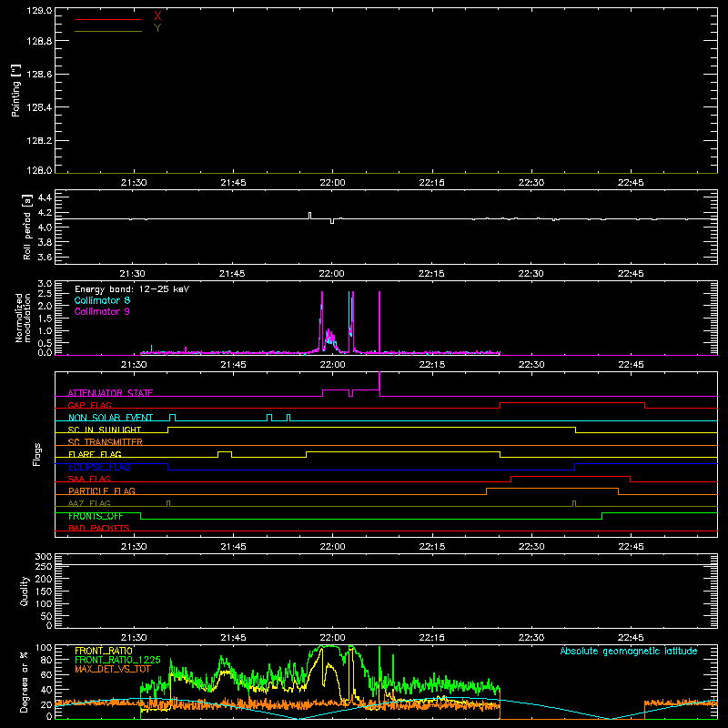Screen dimensions: 728x728
Task: Click the NON_SOLAR_EVENT flag label
Action: 110,418
